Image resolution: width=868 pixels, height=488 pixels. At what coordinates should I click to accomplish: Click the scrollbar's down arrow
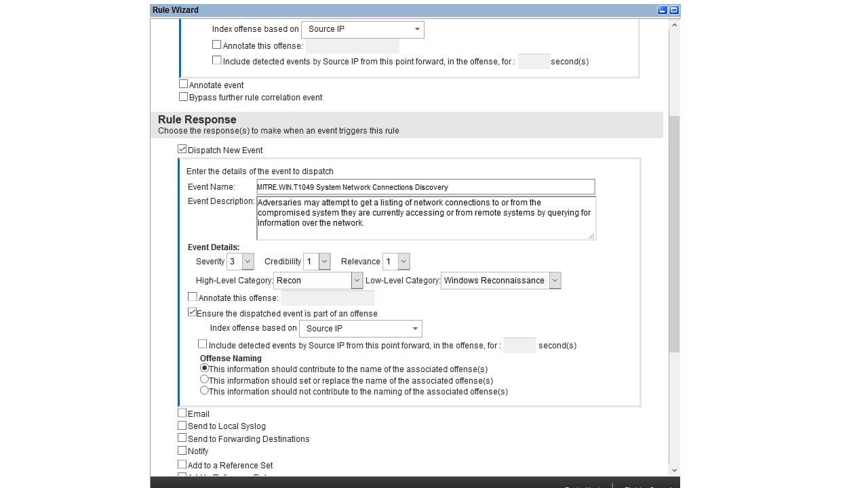[674, 470]
